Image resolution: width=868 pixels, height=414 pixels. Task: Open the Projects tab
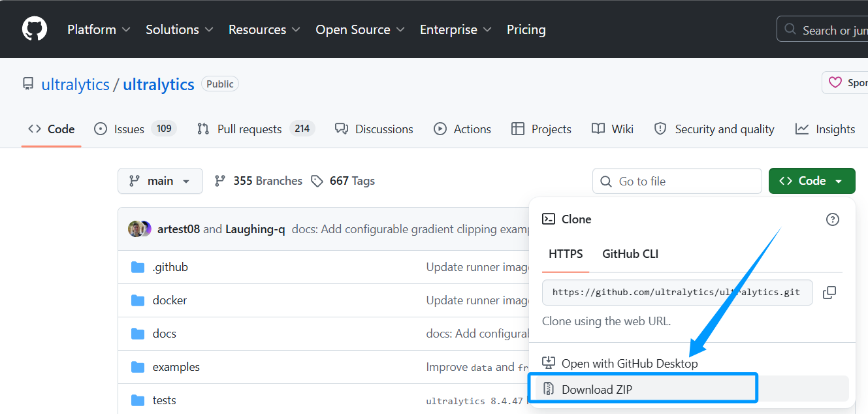pyautogui.click(x=541, y=129)
